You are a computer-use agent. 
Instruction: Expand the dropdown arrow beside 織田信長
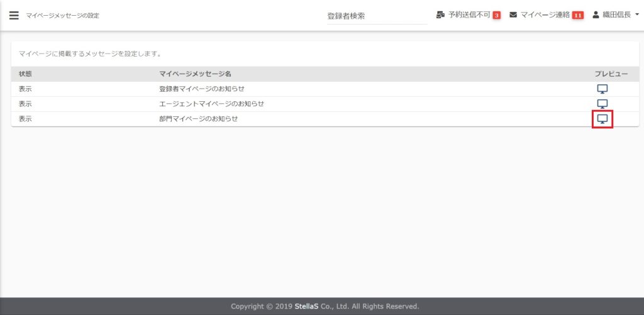point(636,15)
